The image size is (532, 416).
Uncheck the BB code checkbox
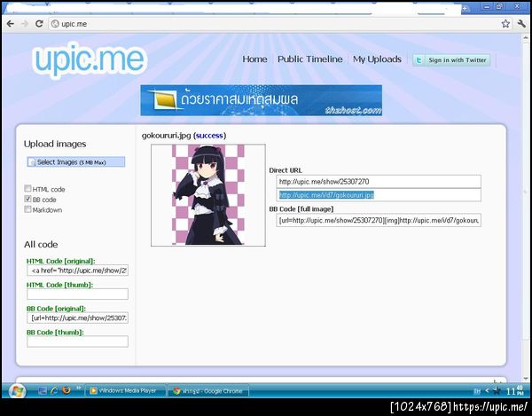[27, 199]
